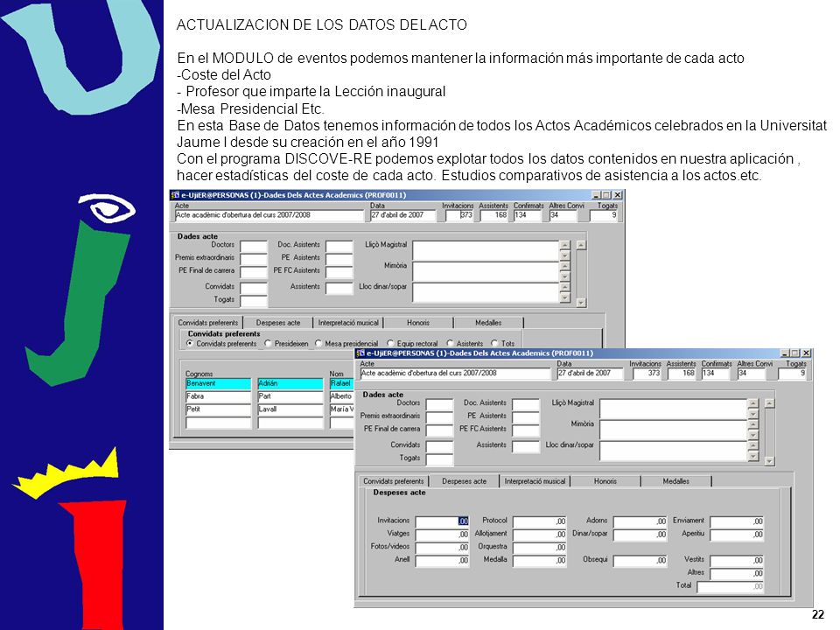
Task: Select the Asistents radio button
Action: pyautogui.click(x=450, y=343)
